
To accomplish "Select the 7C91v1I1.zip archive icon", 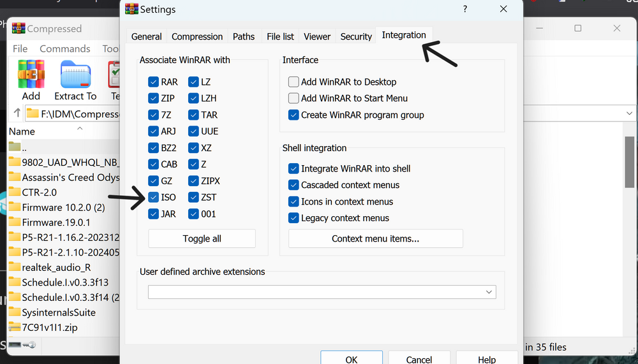I will click(x=15, y=327).
